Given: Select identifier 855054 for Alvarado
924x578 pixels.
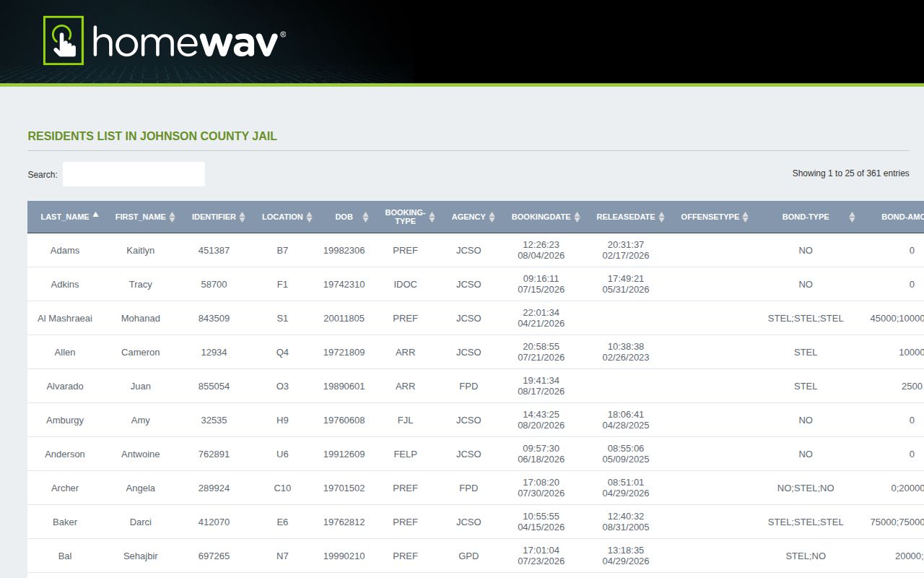Looking at the screenshot, I should tap(214, 386).
